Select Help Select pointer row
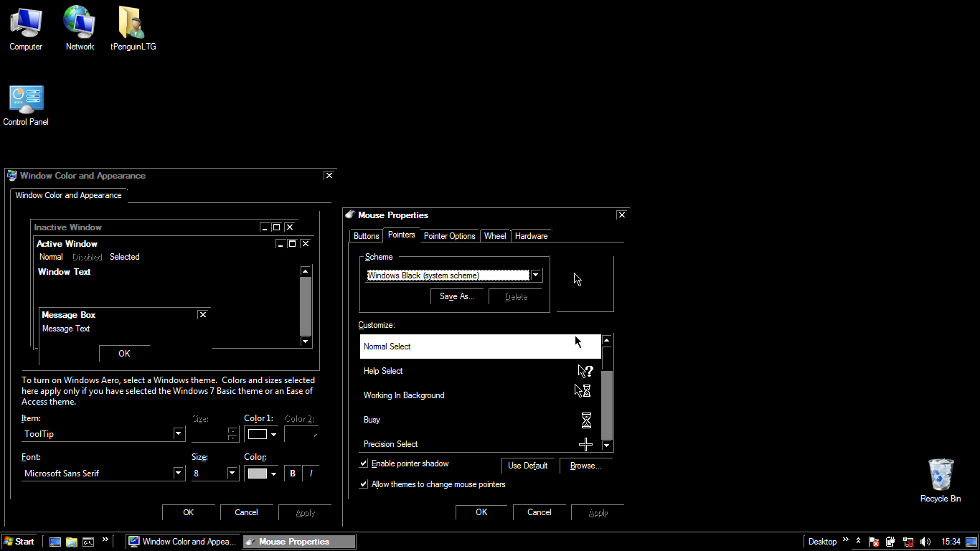Screen dimensions: 980x551 pos(480,371)
